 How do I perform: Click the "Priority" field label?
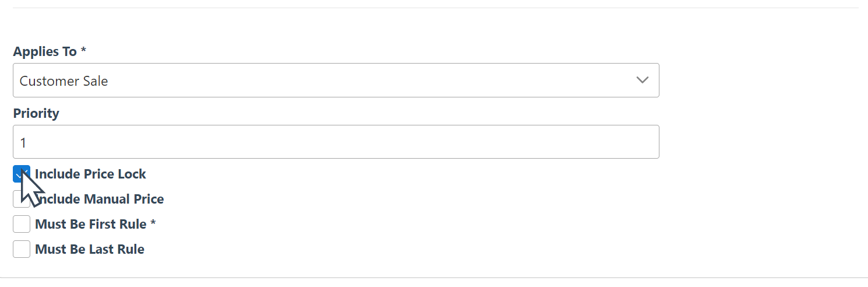36,113
